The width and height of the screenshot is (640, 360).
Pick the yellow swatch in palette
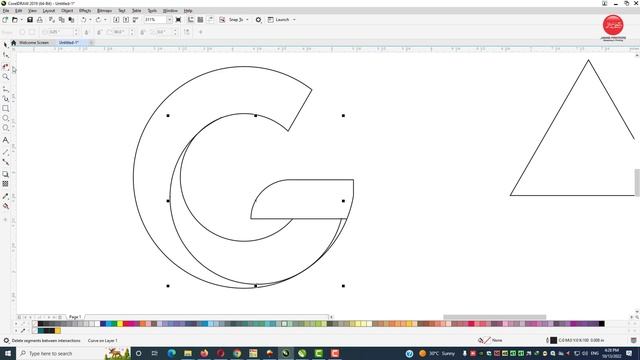(x=120, y=324)
